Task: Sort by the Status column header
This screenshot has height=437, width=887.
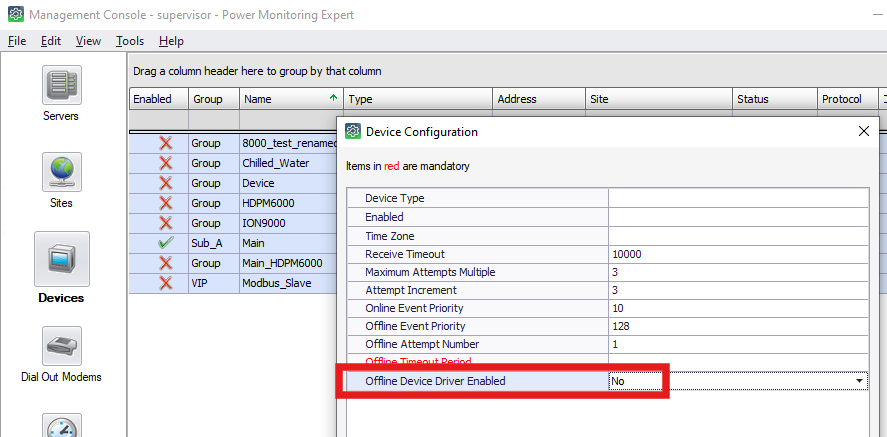Action: tap(775, 99)
